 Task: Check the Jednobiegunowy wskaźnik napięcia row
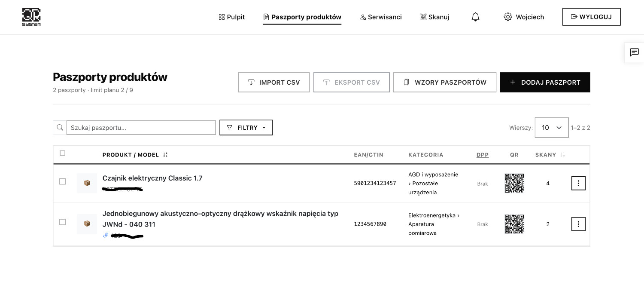tap(63, 222)
